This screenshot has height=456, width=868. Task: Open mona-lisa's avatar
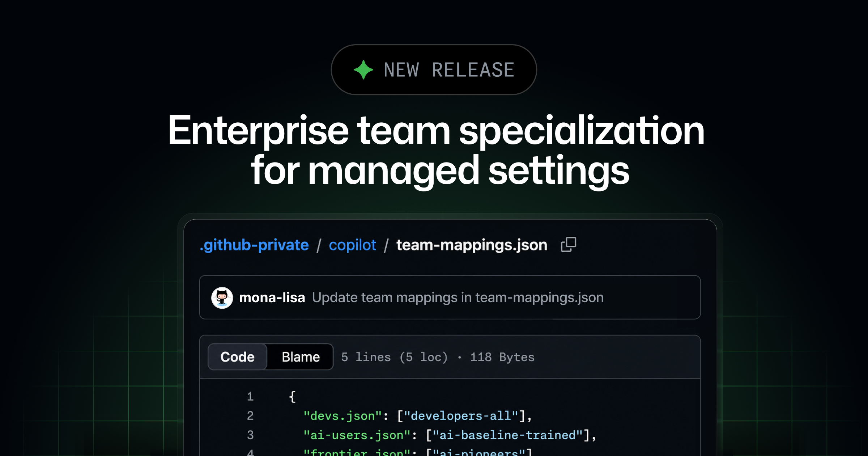click(x=222, y=298)
